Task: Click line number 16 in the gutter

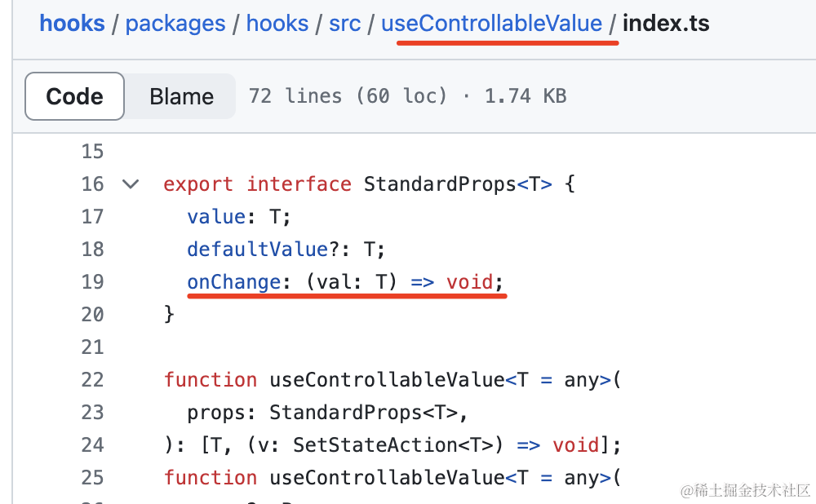Action: pos(93,184)
